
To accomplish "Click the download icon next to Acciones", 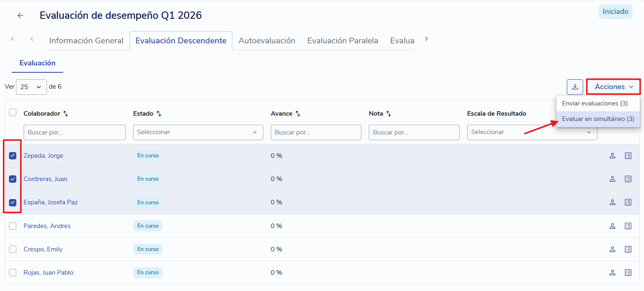I will click(575, 87).
